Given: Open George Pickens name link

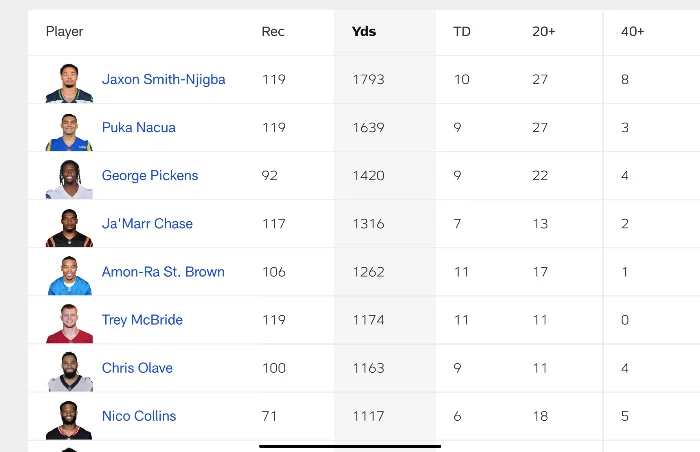Looking at the screenshot, I should point(150,176).
